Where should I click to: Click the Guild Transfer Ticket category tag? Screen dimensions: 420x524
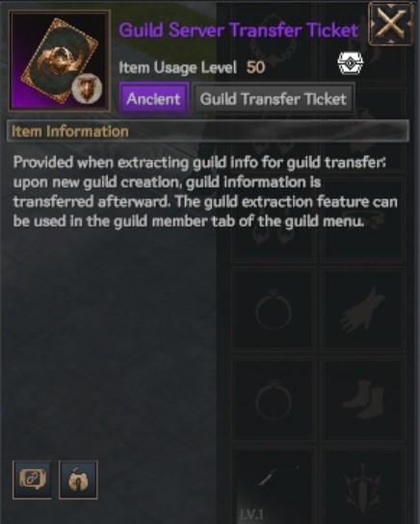point(274,99)
